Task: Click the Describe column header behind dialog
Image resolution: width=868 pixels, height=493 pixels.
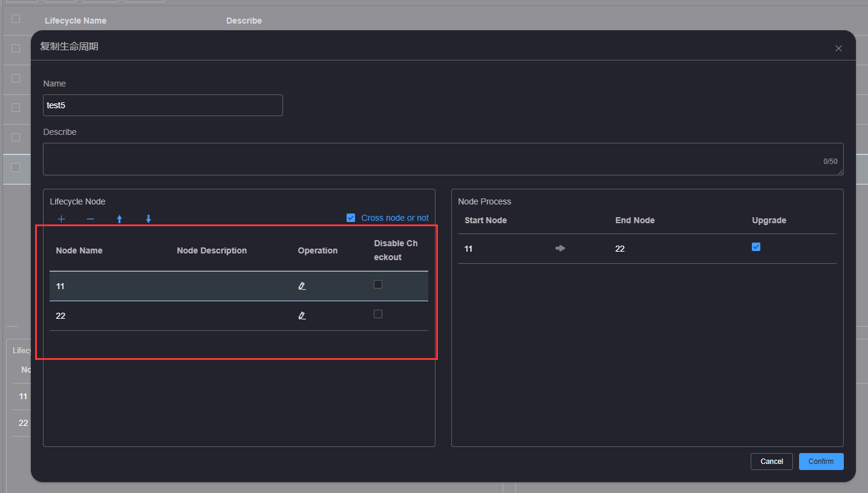Action: (244, 21)
